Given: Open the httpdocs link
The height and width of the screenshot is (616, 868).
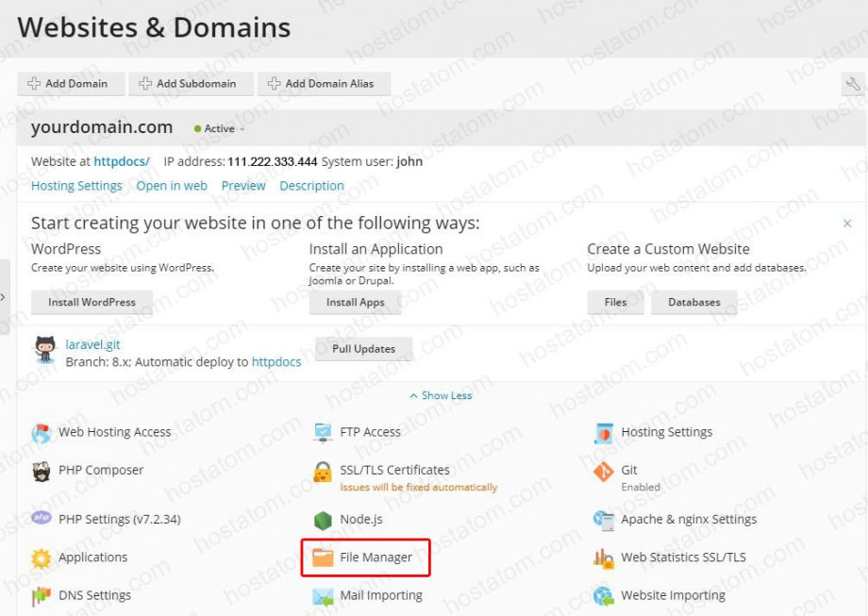Looking at the screenshot, I should pyautogui.click(x=120, y=161).
